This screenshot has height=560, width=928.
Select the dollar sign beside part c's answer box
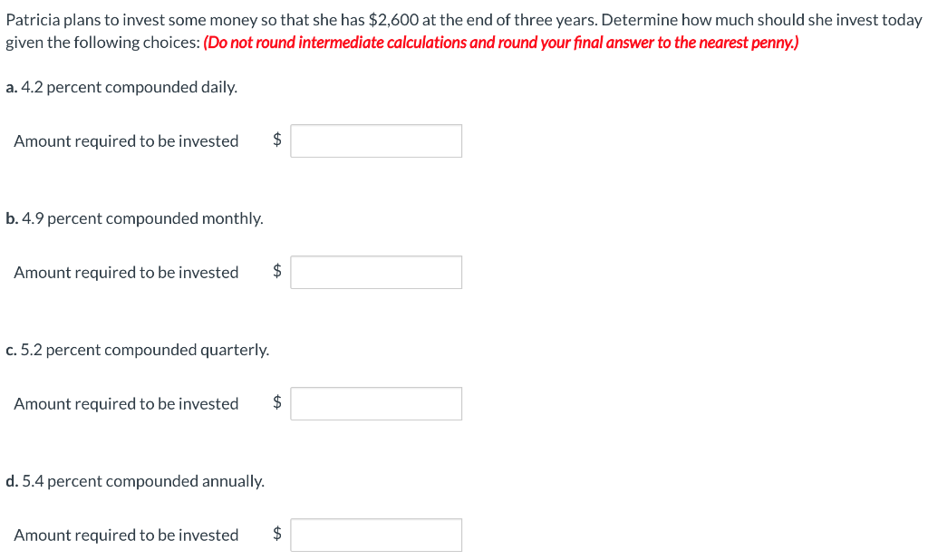(x=276, y=403)
